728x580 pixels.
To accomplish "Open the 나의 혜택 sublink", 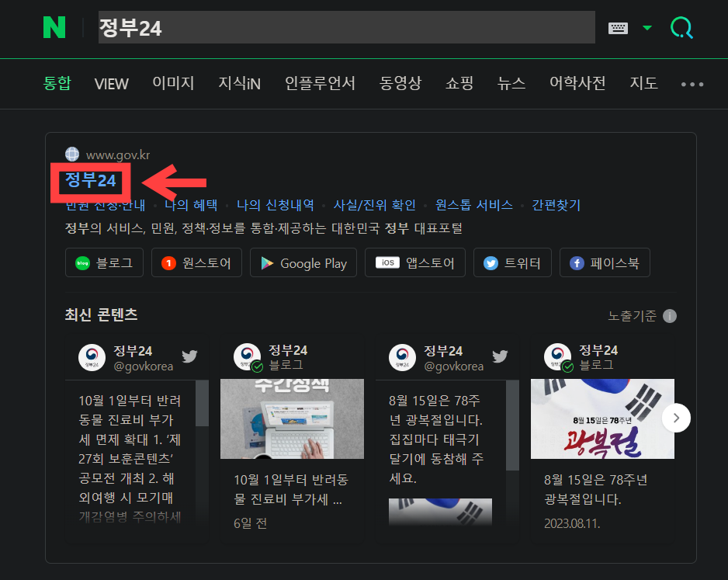I will [191, 205].
